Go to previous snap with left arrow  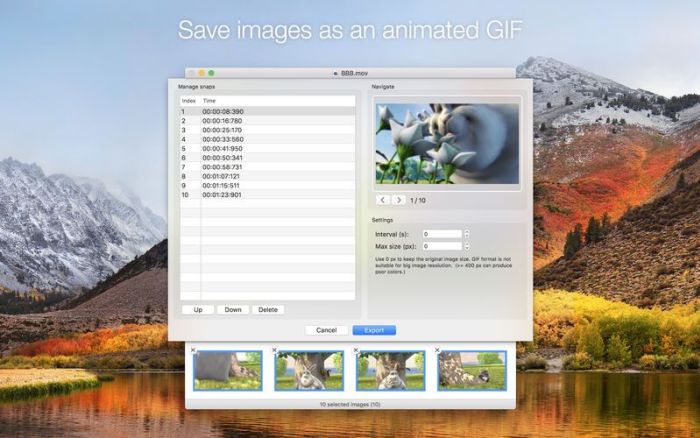[383, 200]
